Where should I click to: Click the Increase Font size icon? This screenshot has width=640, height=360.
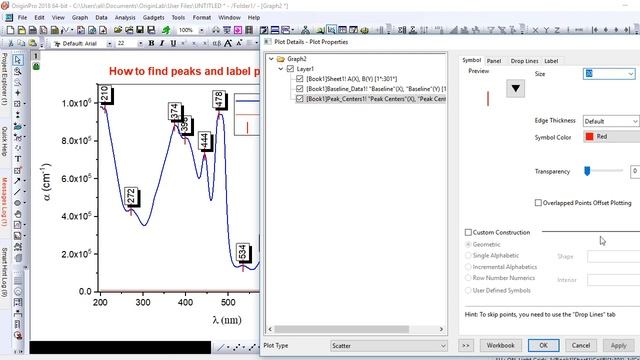click(x=228, y=43)
